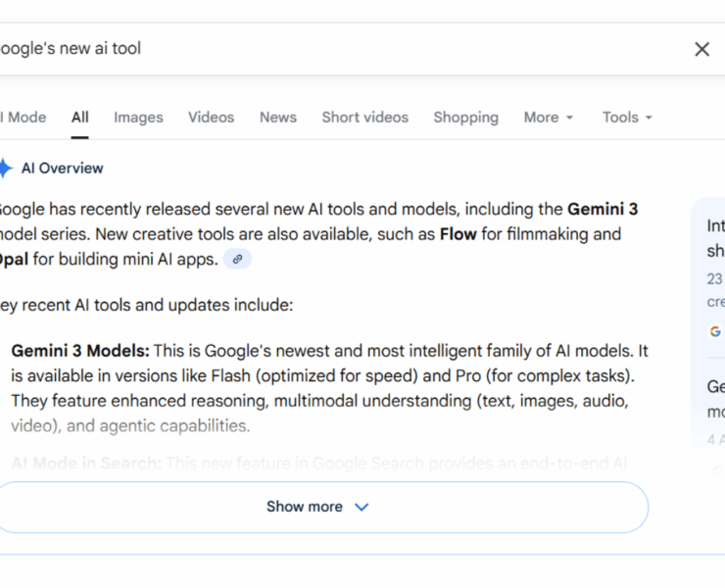
Task: Clear the search query with the X icon
Action: point(701,49)
